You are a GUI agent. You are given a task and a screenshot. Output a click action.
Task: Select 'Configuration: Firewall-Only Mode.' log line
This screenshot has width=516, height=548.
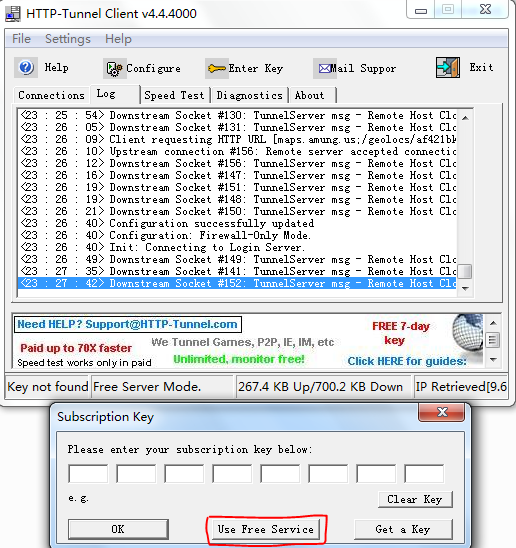click(237, 235)
